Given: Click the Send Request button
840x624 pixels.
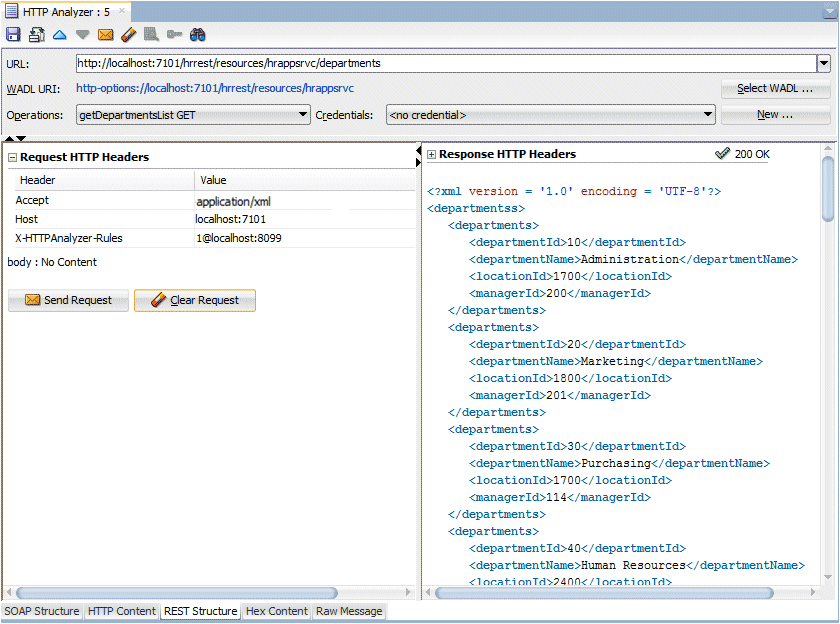Looking at the screenshot, I should pos(69,300).
